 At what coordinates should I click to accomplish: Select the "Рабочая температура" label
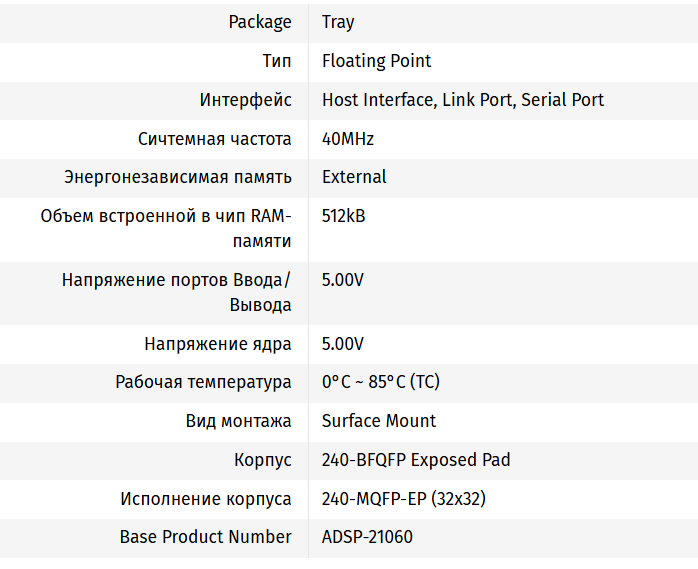(x=204, y=382)
